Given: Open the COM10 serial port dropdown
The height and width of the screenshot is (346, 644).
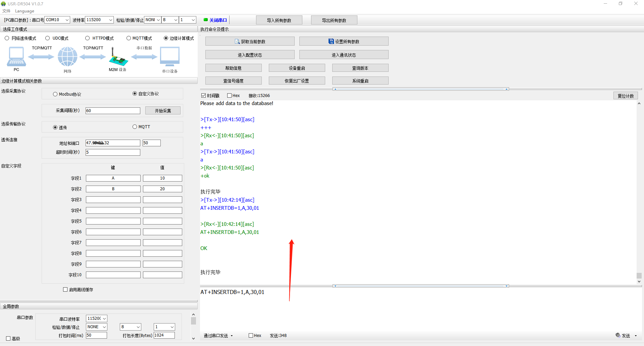Looking at the screenshot, I should click(67, 20).
